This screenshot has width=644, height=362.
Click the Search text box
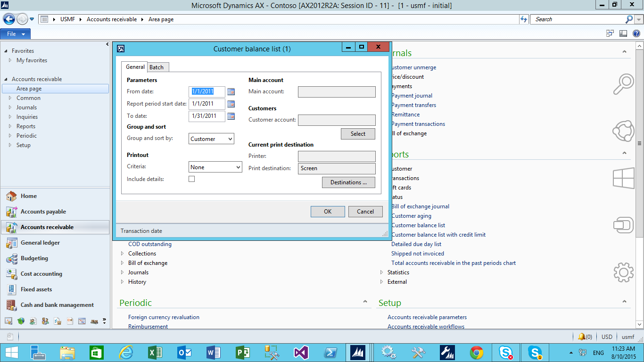578,19
